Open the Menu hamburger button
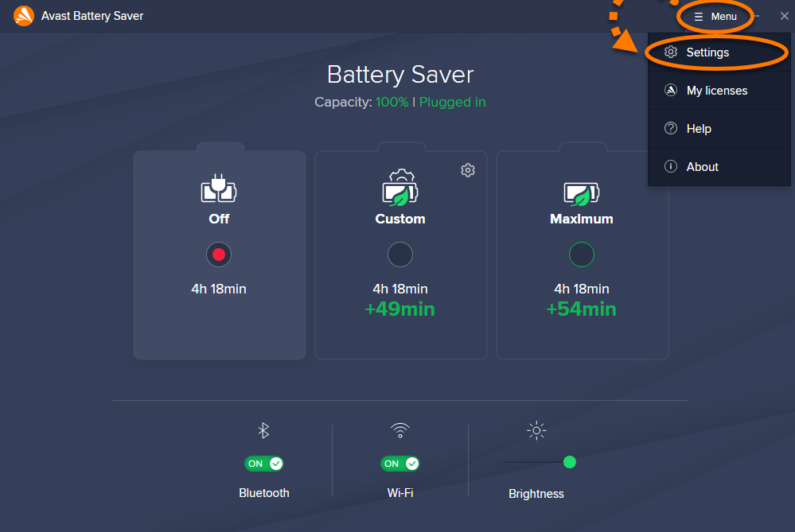 pos(715,16)
